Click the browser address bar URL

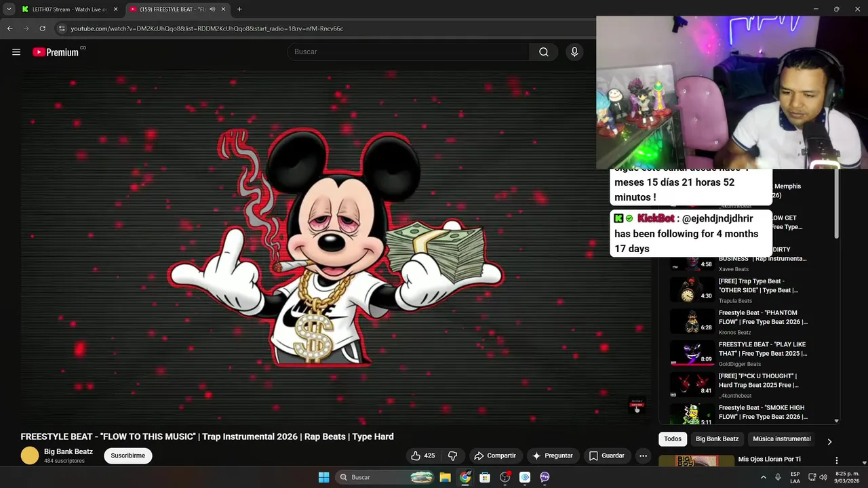coord(207,28)
